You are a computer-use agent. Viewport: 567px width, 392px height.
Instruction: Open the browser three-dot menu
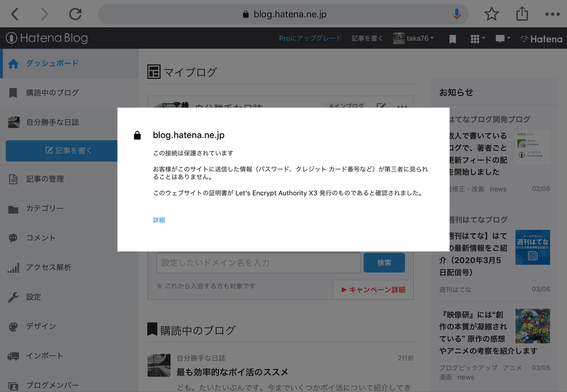552,14
